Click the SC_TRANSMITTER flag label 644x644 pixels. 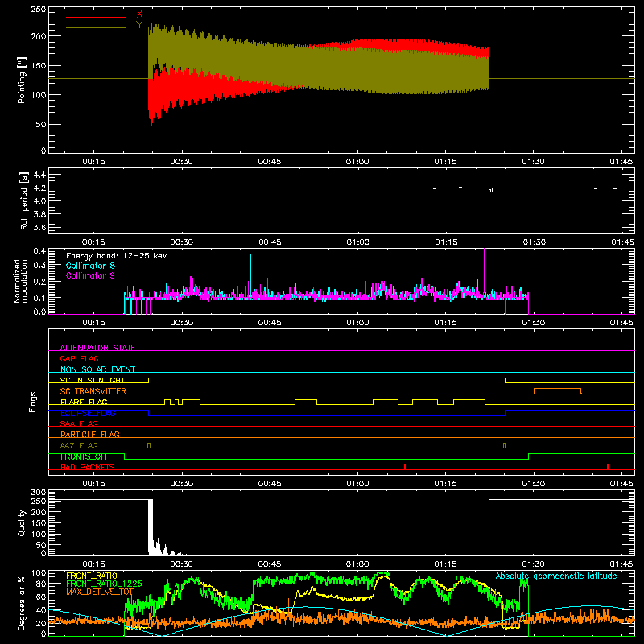tap(93, 390)
